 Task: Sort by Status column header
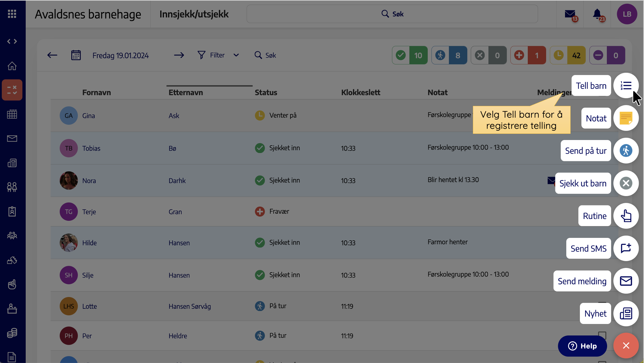tap(266, 92)
